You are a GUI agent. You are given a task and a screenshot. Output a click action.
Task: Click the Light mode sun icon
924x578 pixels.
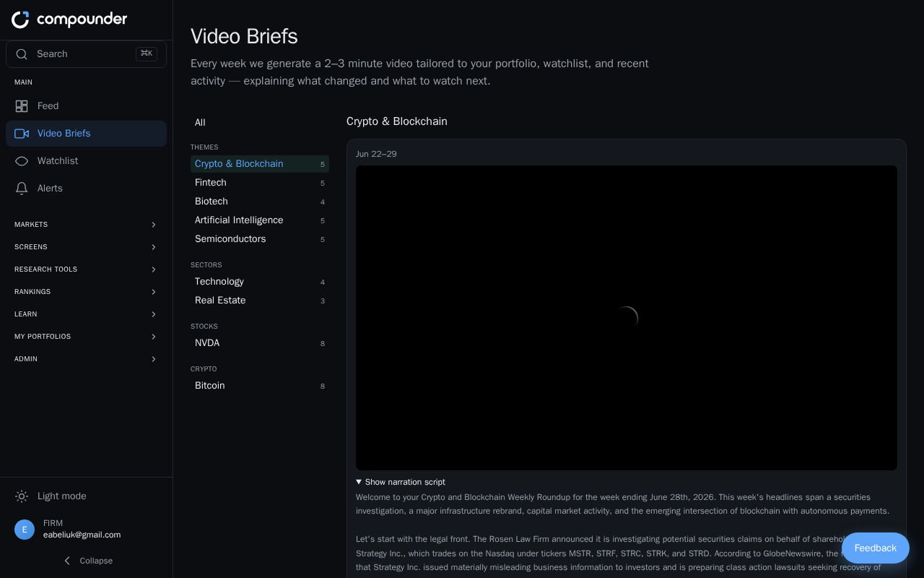[22, 496]
